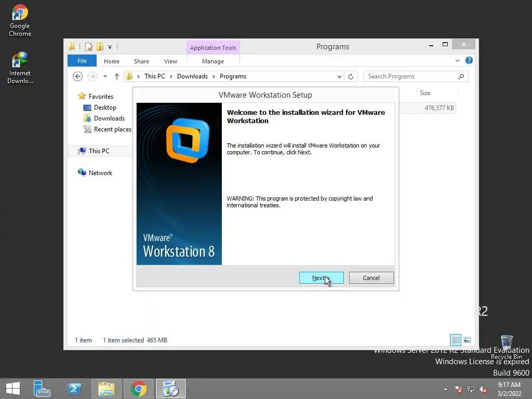This screenshot has width=532, height=399.
Task: Click the search magnifier icon
Action: [461, 76]
